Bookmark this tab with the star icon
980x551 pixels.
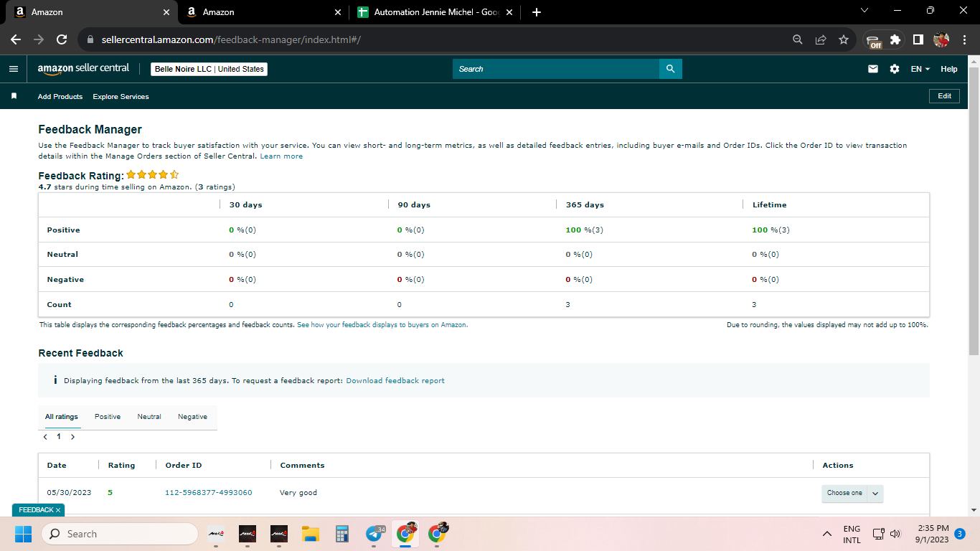coord(844,40)
